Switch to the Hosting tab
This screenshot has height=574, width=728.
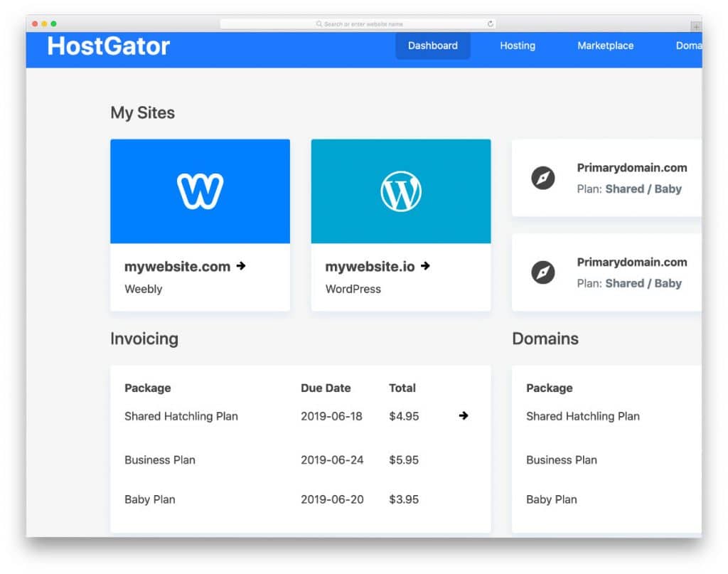517,46
